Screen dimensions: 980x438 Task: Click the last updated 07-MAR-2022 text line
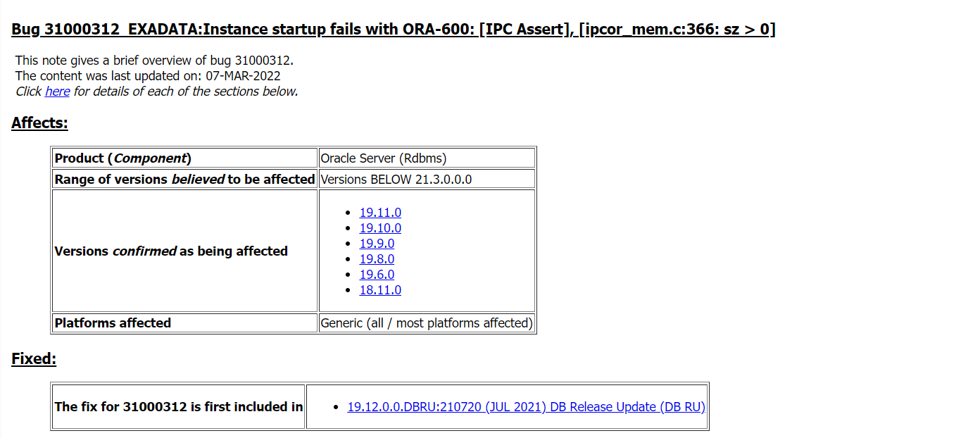point(148,76)
